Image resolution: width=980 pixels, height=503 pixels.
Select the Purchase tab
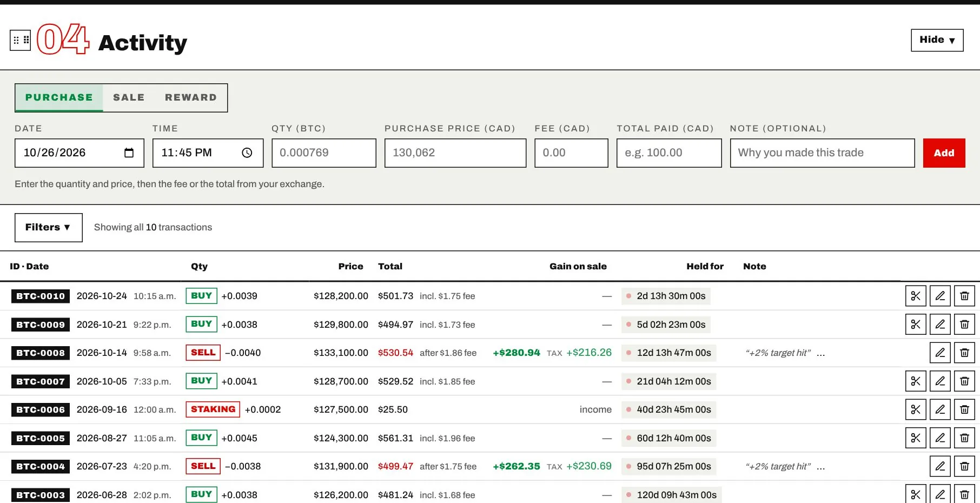click(59, 97)
